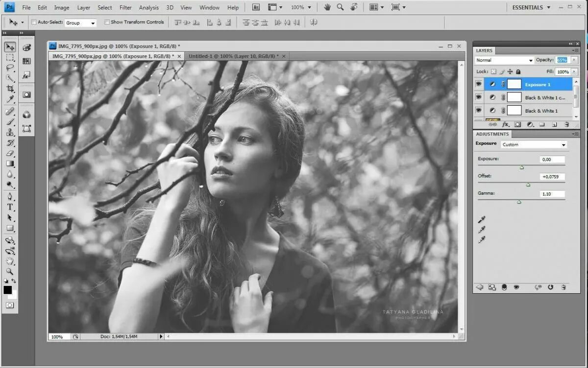Open the Filter menu
This screenshot has height=368, width=588.
coord(125,7)
